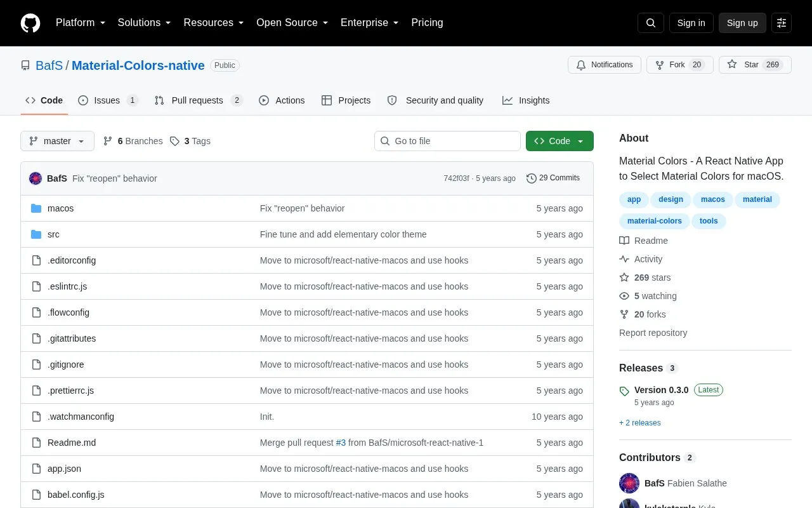The height and width of the screenshot is (508, 812).
Task: Open the Security and quality tab
Action: (x=435, y=100)
